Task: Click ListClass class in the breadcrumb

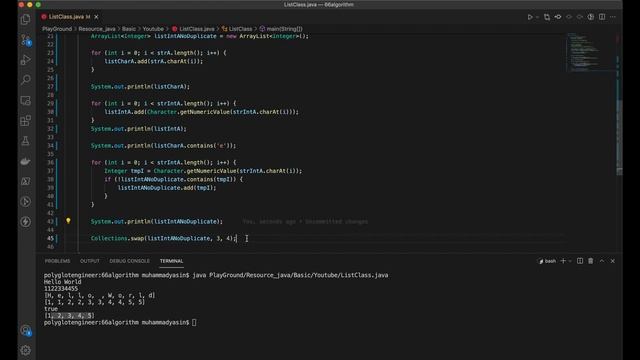Action: (x=237, y=29)
